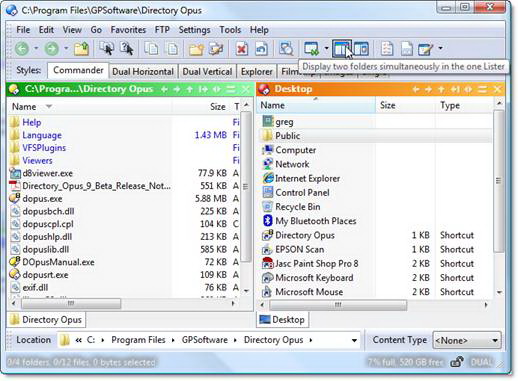
Task: Open the Favorites menu
Action: coord(128,30)
